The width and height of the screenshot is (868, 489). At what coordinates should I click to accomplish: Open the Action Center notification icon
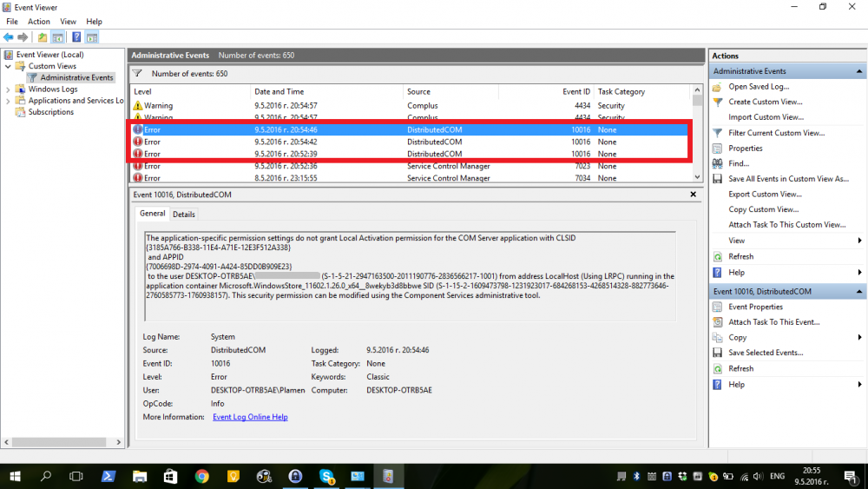[x=850, y=476]
